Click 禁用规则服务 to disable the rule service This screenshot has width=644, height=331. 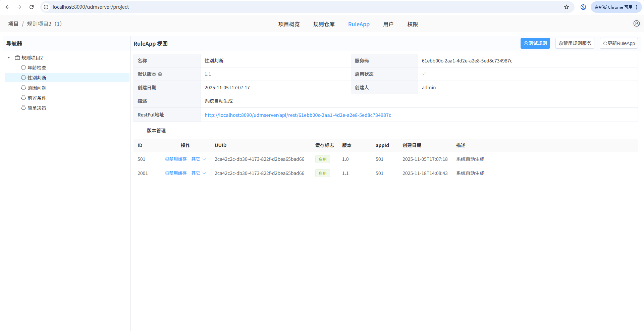[x=575, y=43]
